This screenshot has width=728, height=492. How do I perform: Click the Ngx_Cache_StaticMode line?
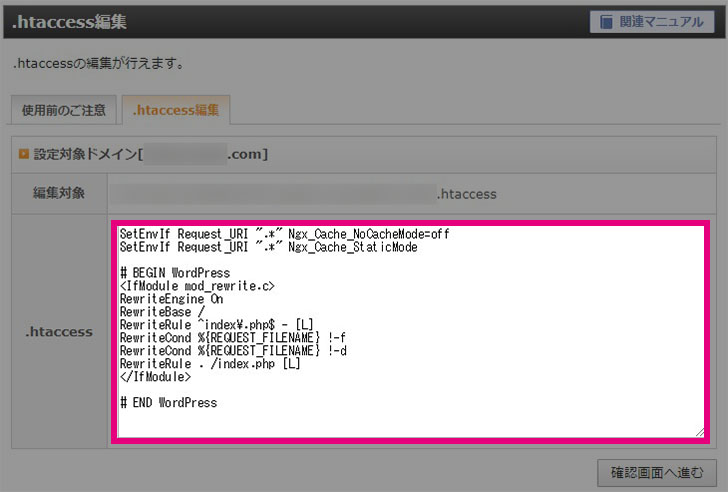coord(268,247)
